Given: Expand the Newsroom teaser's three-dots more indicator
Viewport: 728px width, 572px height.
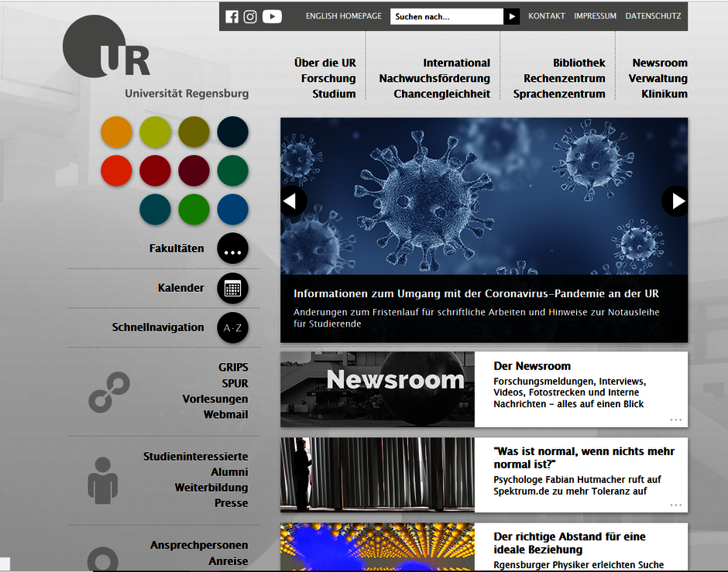Looking at the screenshot, I should coord(675,420).
